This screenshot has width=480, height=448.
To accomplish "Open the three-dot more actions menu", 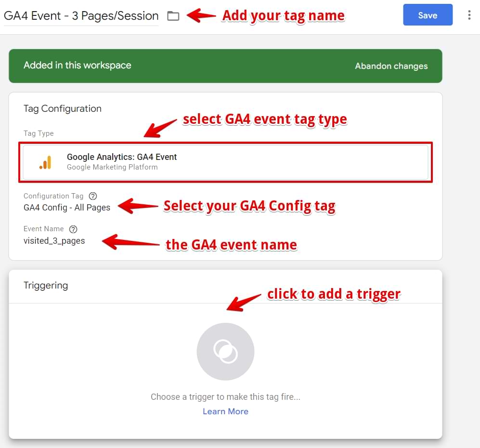I will [469, 15].
